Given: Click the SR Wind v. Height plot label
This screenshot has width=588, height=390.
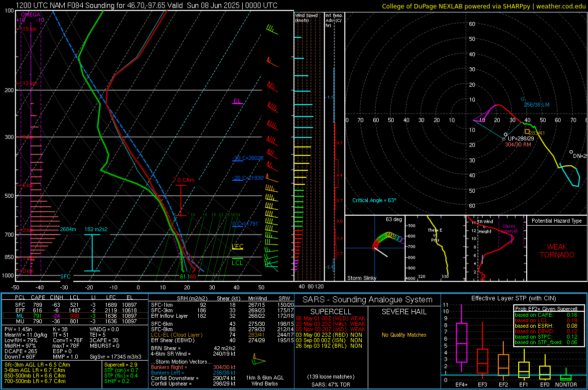Looking at the screenshot, I should click(485, 227).
